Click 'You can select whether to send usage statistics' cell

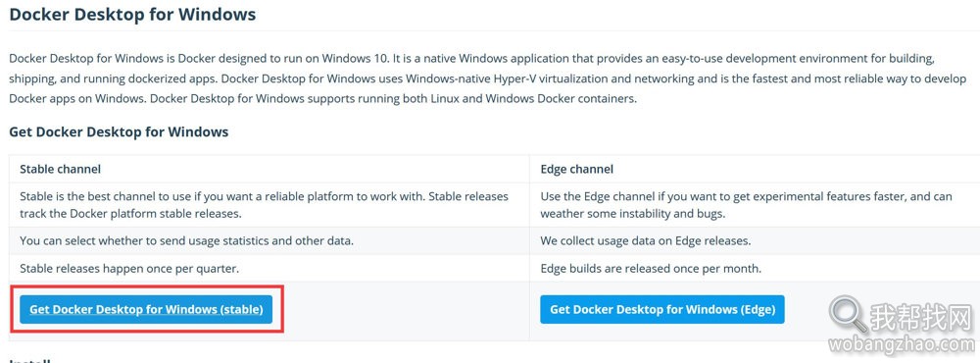(269, 240)
